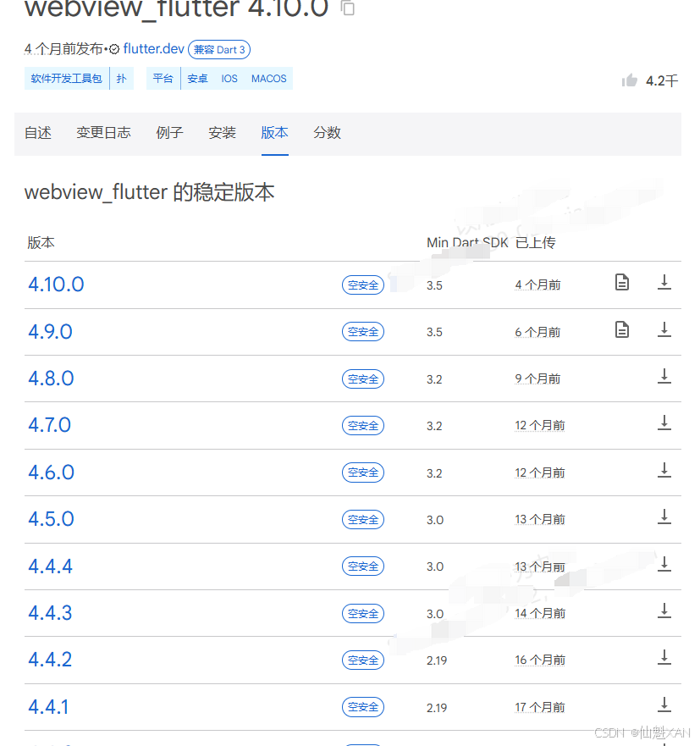The width and height of the screenshot is (700, 746).
Task: Click the '6 个月前' upload date
Action: [537, 332]
